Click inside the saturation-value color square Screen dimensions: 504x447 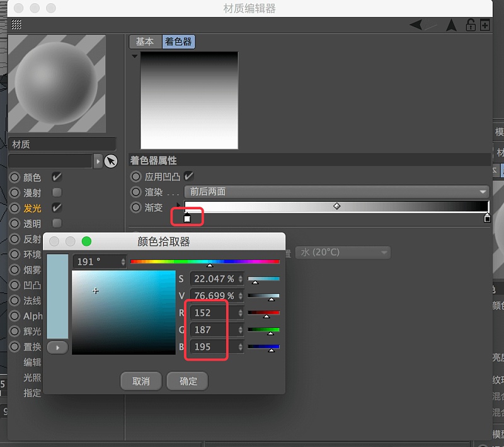click(x=123, y=312)
